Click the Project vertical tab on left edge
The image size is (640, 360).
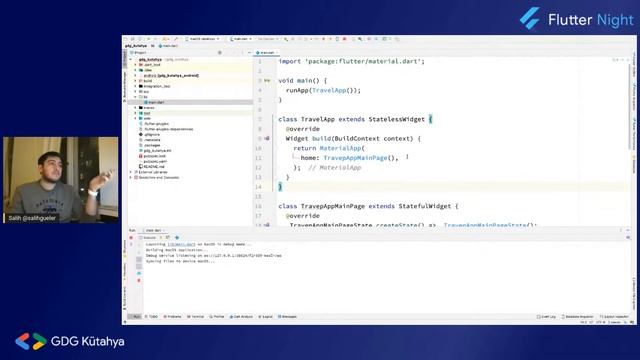(x=125, y=58)
